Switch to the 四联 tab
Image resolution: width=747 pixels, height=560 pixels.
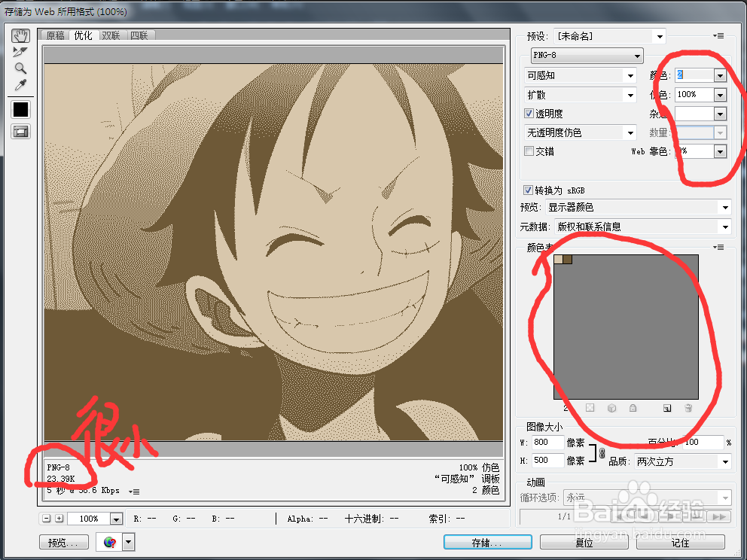tap(139, 35)
